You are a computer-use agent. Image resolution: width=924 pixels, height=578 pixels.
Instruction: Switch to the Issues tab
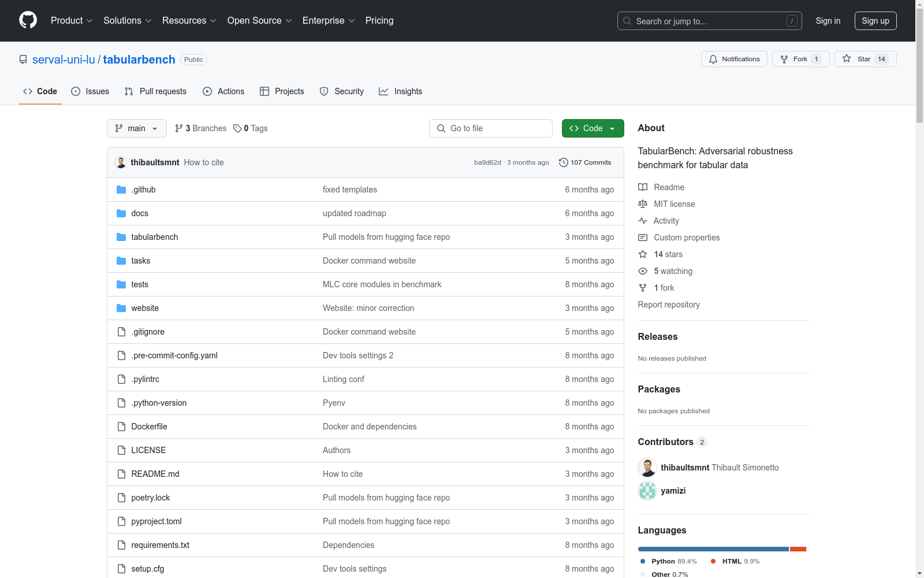[90, 91]
